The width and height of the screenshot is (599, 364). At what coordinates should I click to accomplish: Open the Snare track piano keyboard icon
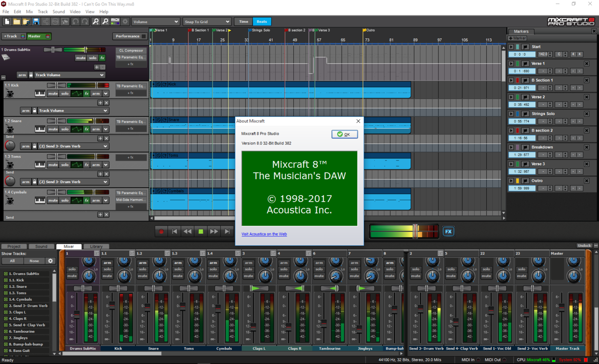pos(40,129)
